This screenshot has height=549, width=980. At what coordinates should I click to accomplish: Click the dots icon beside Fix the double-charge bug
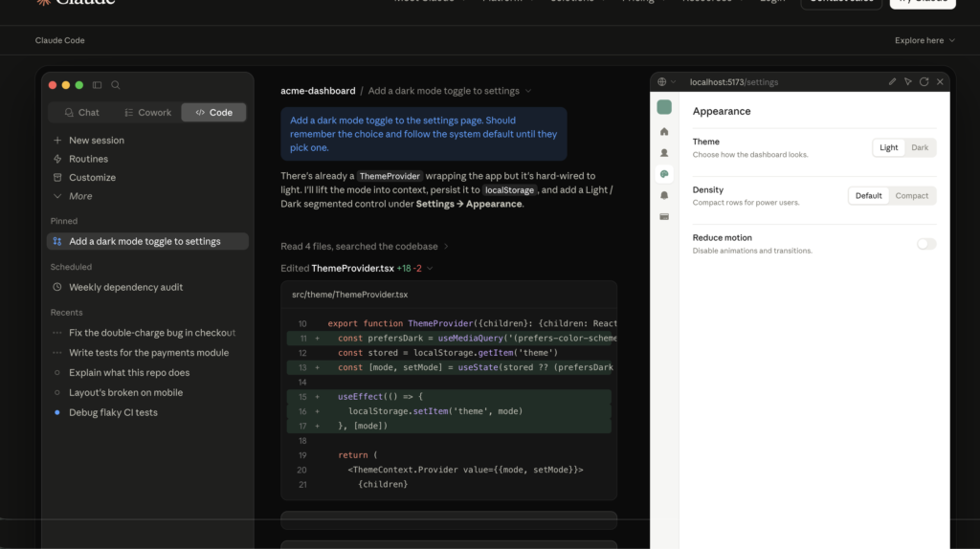point(57,333)
